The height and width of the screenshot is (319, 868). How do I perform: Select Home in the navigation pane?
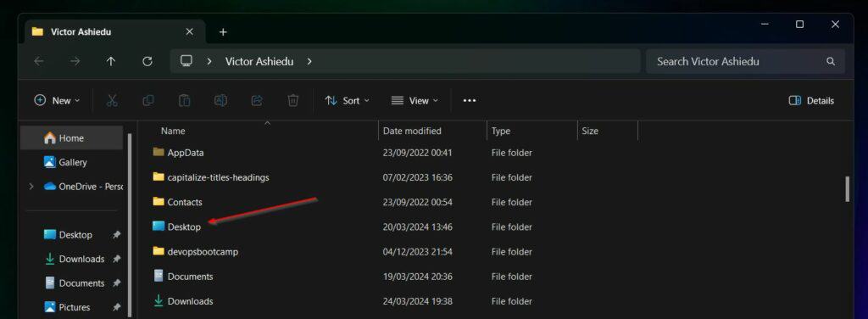(x=71, y=138)
